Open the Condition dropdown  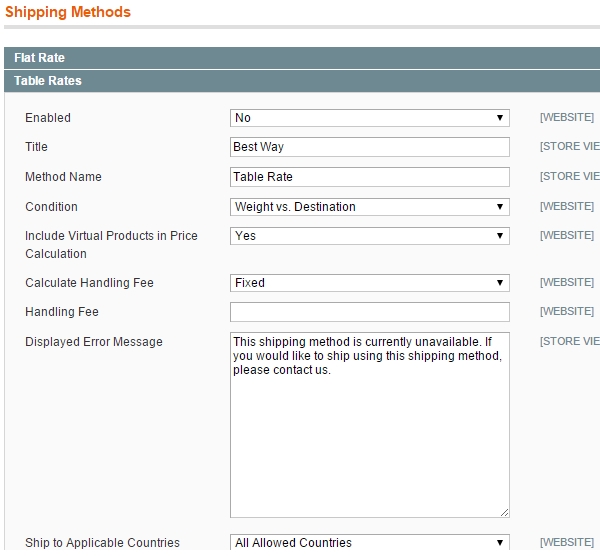click(x=370, y=207)
